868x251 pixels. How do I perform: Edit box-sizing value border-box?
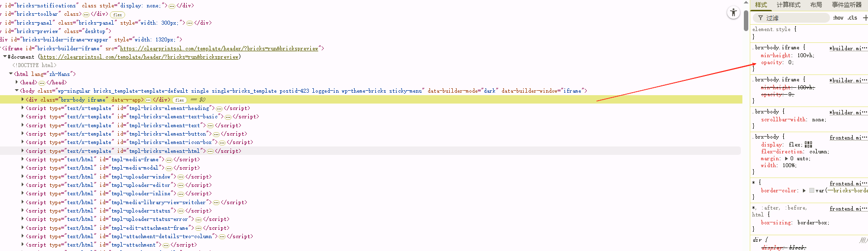[813, 223]
